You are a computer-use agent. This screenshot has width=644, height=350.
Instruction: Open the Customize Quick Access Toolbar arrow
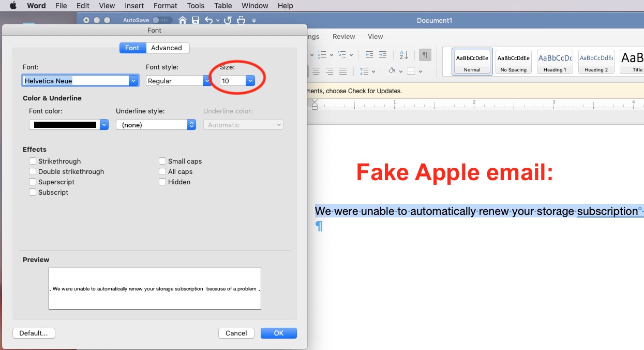point(254,21)
